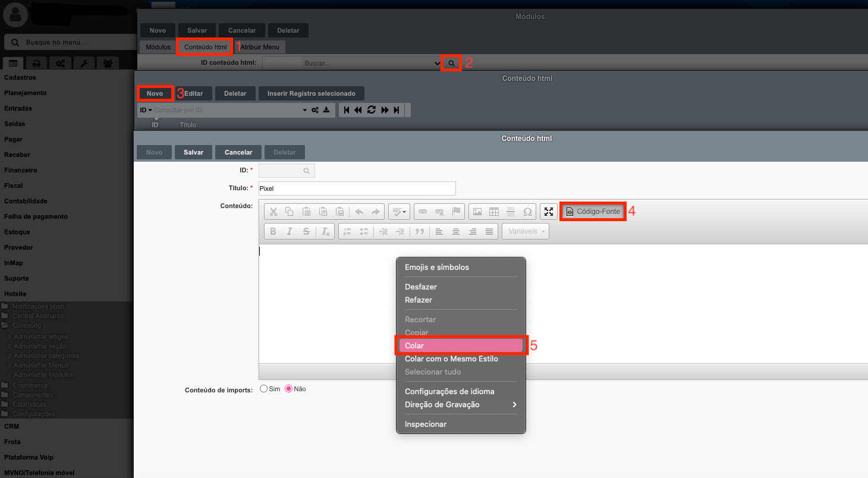The image size is (868, 478).
Task: Open Emojis e símbolos from context menu
Action: (x=461, y=267)
